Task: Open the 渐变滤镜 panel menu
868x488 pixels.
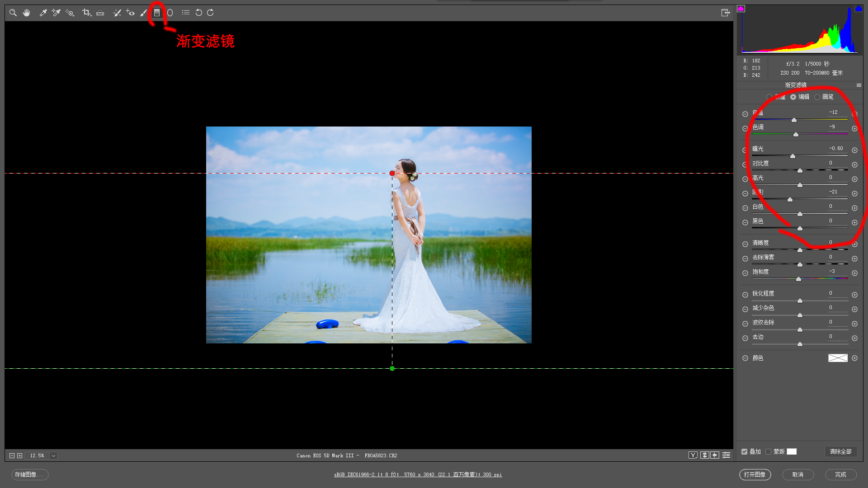Action: point(859,85)
